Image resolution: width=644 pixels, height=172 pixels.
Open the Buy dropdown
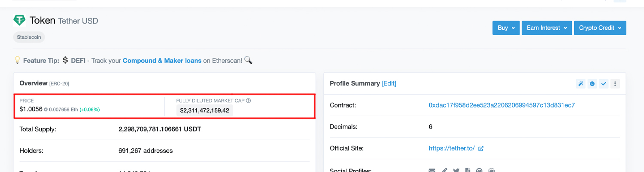506,28
